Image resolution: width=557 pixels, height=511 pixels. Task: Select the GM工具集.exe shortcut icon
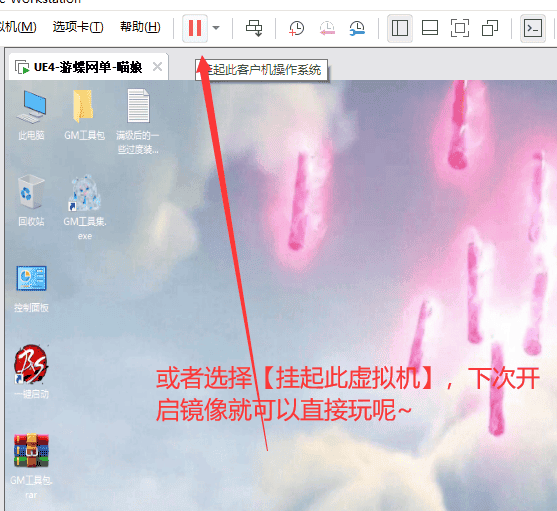pyautogui.click(x=85, y=207)
